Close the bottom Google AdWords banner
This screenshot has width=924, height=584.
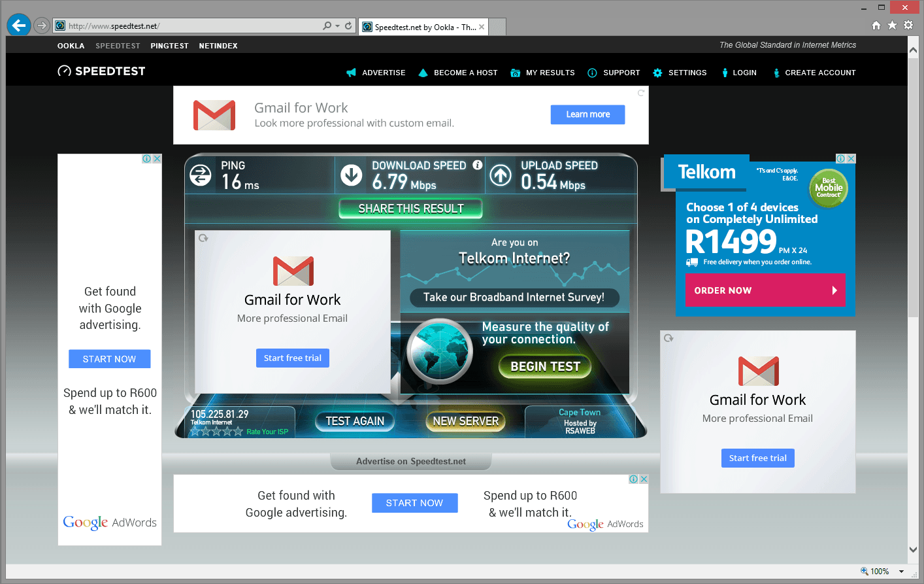[644, 479]
